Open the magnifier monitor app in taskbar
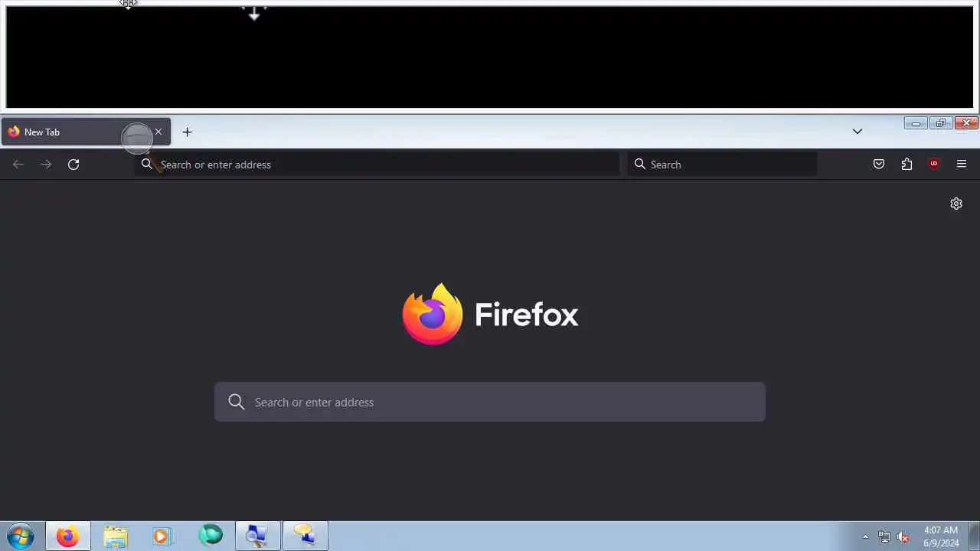 257,536
